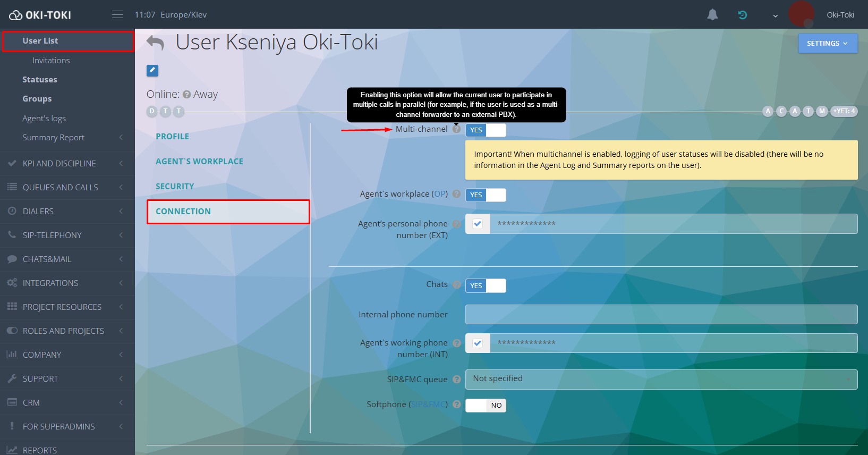Click the Oki-Toki username in the header
Viewport: 868px width, 455px height.
(x=840, y=15)
